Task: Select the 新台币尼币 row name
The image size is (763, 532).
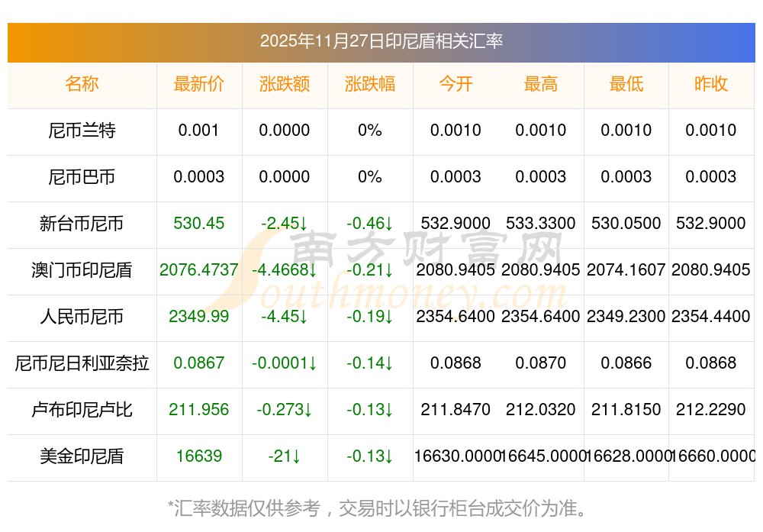Action: point(82,224)
